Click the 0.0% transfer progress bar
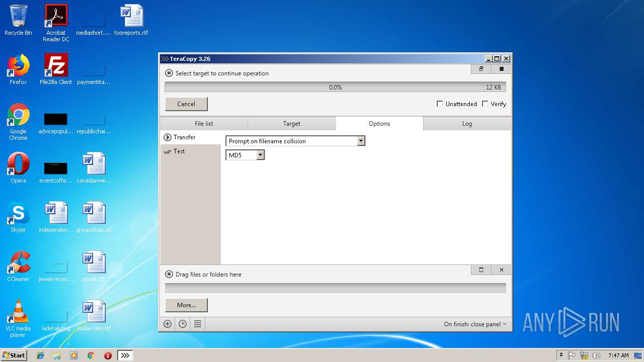644x362 pixels. pyautogui.click(x=335, y=87)
